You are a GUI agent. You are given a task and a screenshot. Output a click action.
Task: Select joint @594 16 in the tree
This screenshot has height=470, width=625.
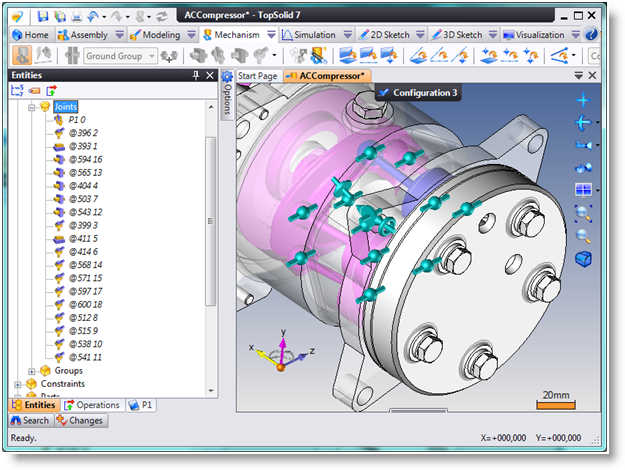[x=84, y=158]
